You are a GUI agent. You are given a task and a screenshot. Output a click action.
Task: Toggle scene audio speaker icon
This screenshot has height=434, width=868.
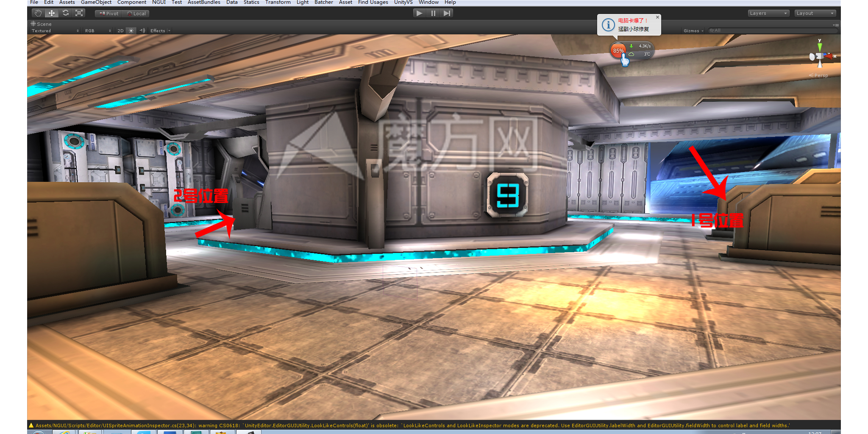pyautogui.click(x=142, y=31)
